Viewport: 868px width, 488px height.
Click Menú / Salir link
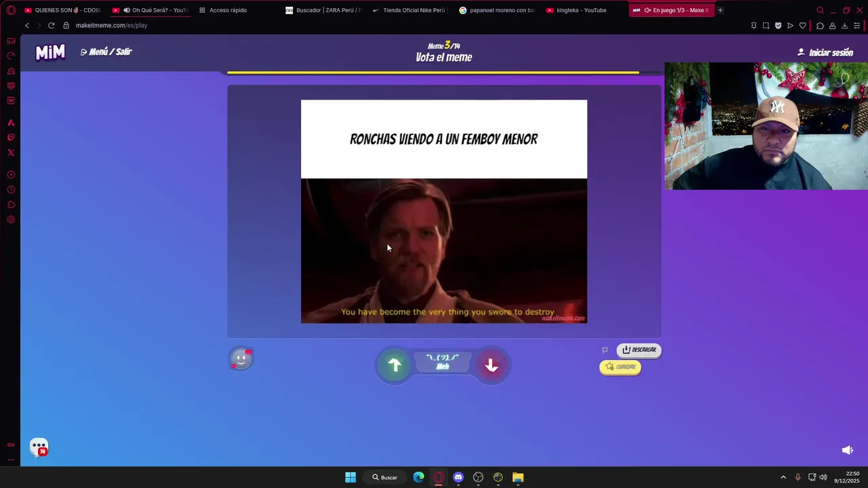[x=106, y=52]
